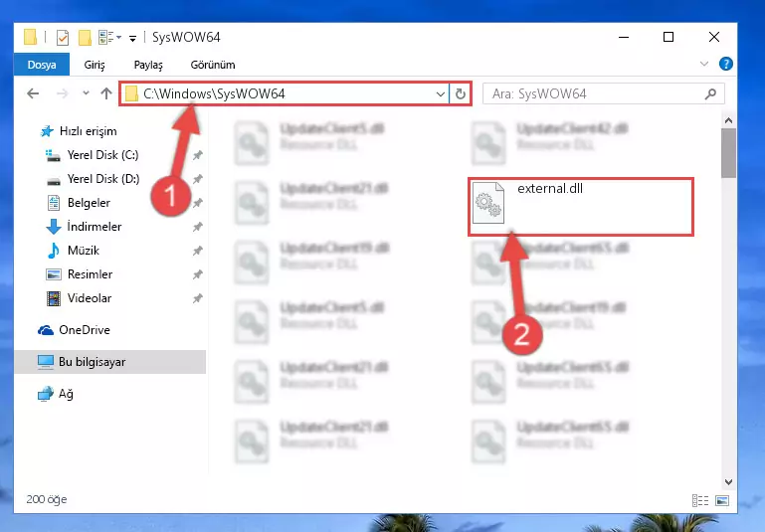This screenshot has width=765, height=532.
Task: Close the SysWOW64 window
Action: tap(714, 37)
